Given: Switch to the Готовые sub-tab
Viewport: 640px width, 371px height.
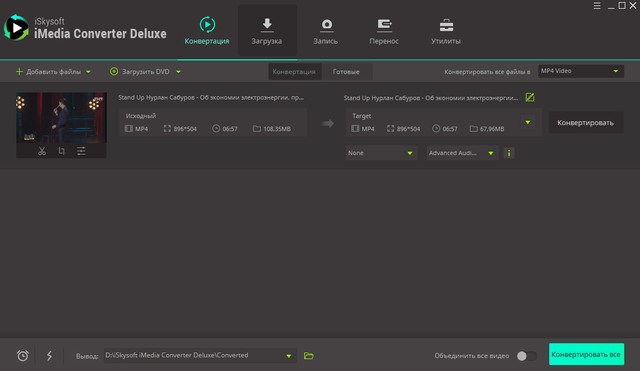Looking at the screenshot, I should tap(346, 72).
